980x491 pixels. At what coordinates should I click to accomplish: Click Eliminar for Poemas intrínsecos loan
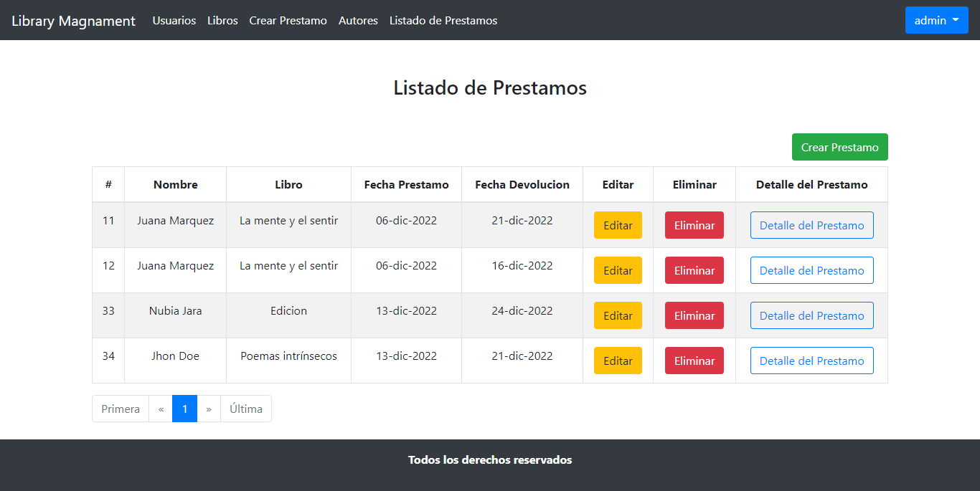click(x=694, y=361)
